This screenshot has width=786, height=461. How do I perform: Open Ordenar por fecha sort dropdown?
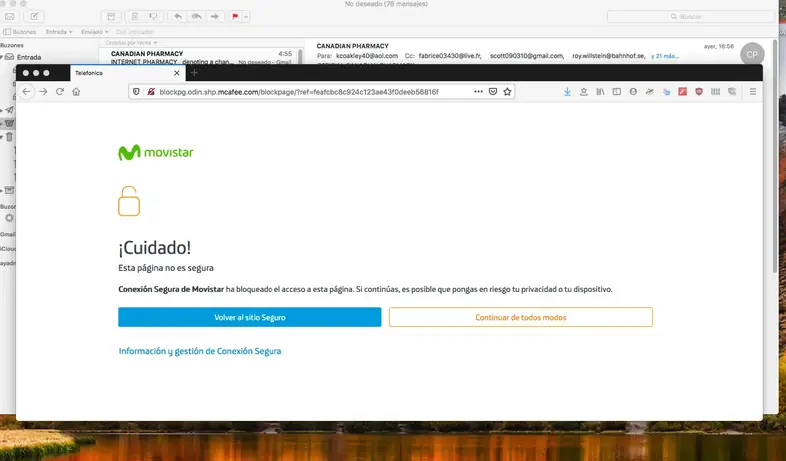pyautogui.click(x=131, y=43)
